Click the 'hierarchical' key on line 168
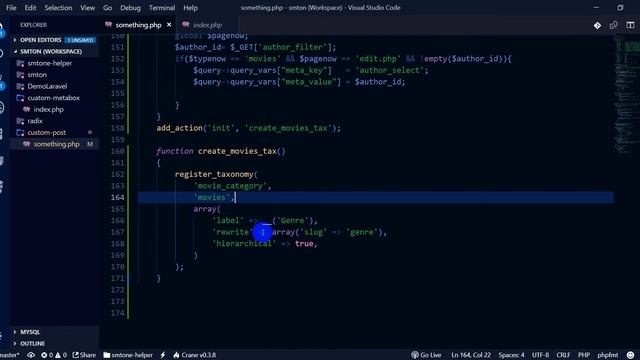The width and height of the screenshot is (640, 360). [244, 244]
